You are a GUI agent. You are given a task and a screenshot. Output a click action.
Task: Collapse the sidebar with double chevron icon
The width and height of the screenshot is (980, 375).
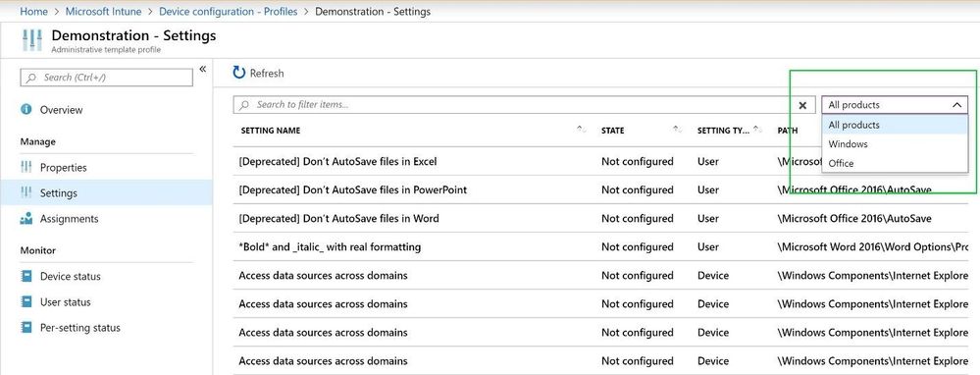coord(202,69)
